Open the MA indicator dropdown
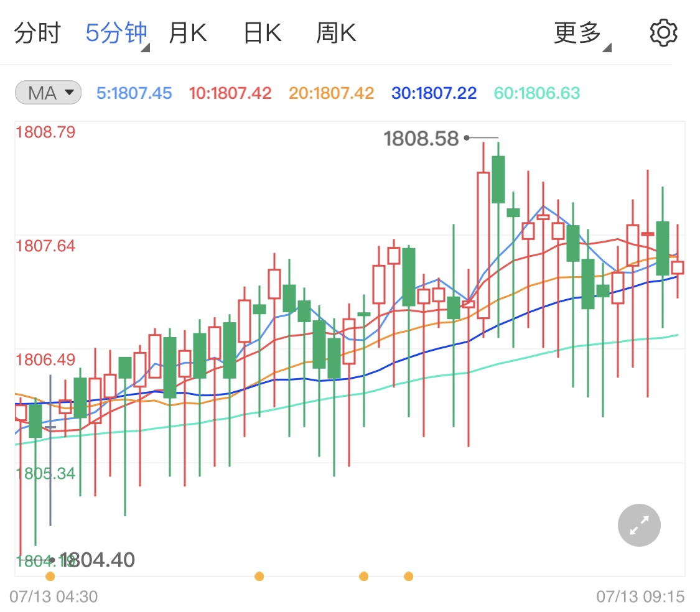Screen dimensions: 700x612 pyautogui.click(x=48, y=93)
